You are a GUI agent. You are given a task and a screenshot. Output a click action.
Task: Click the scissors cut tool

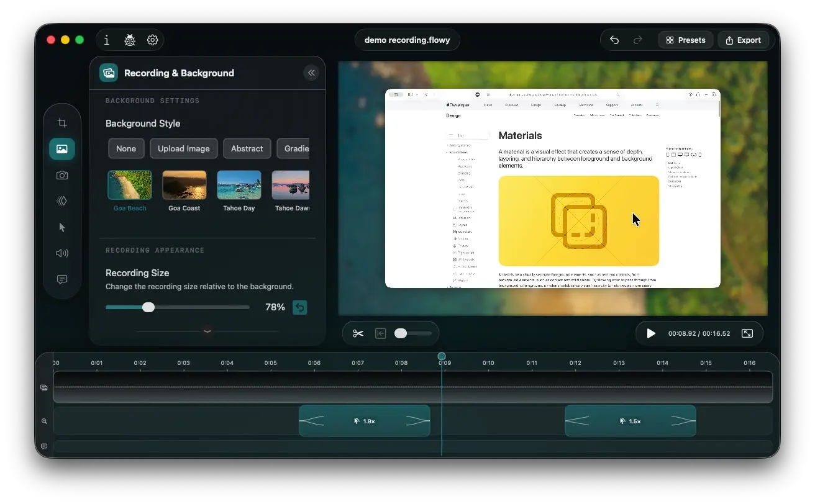[358, 333]
